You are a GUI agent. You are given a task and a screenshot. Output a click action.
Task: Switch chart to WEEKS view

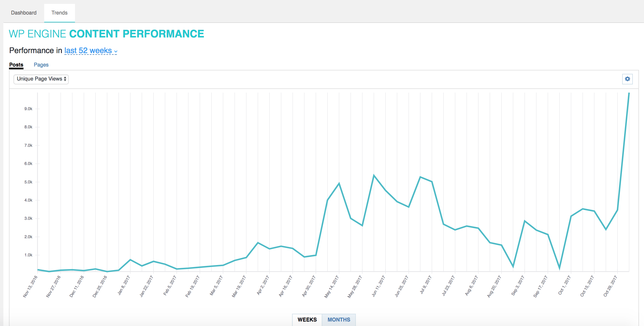(x=307, y=320)
